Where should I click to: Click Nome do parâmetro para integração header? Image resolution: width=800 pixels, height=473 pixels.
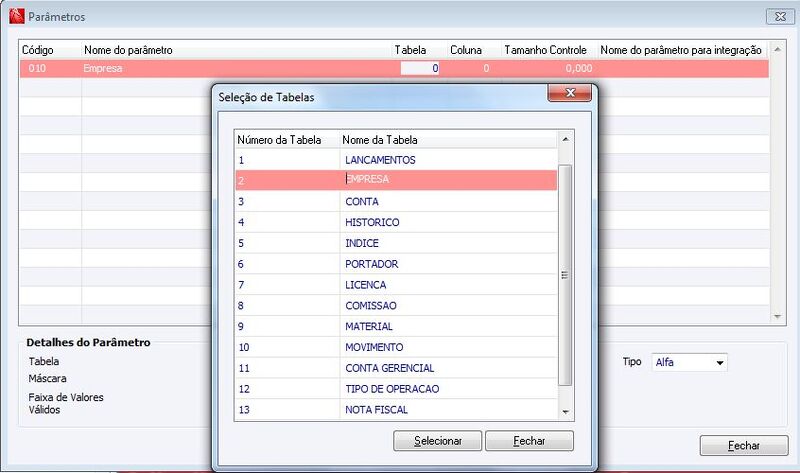681,50
